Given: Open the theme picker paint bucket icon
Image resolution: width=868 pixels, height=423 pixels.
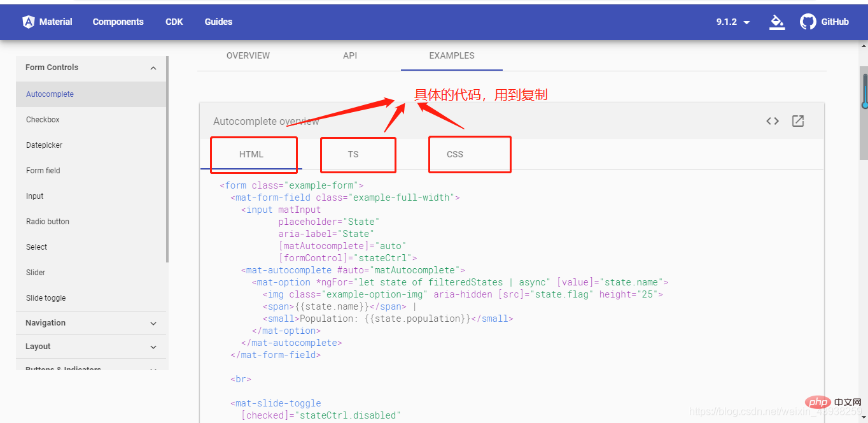Looking at the screenshot, I should click(x=776, y=22).
